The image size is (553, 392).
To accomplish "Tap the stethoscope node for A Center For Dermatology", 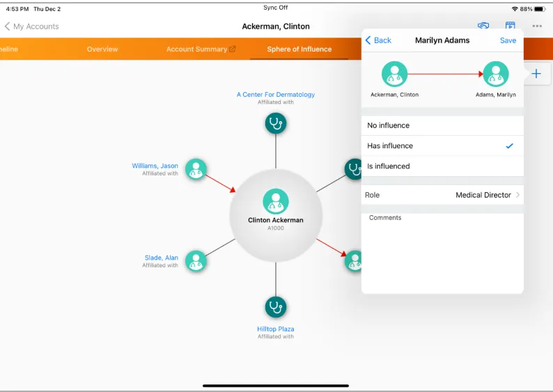I will tap(275, 123).
